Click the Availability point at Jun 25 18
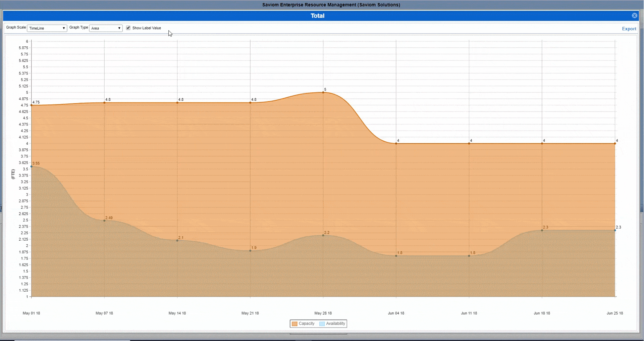The width and height of the screenshot is (644, 341). pos(615,230)
